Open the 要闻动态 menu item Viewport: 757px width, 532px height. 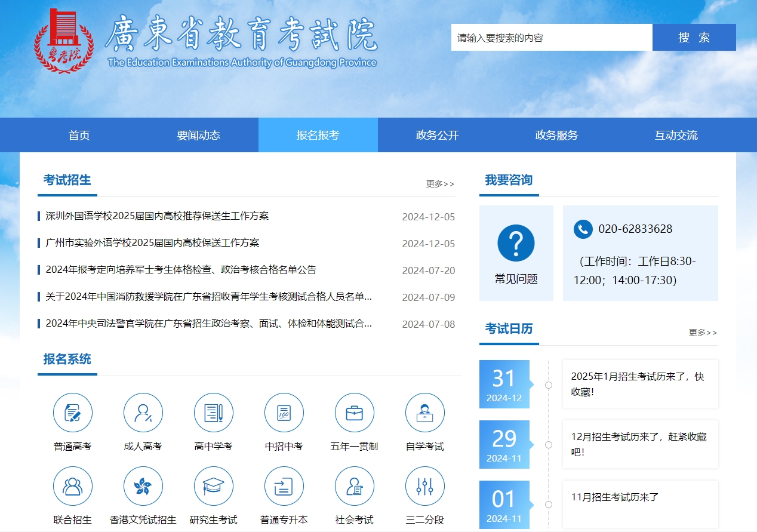(198, 135)
